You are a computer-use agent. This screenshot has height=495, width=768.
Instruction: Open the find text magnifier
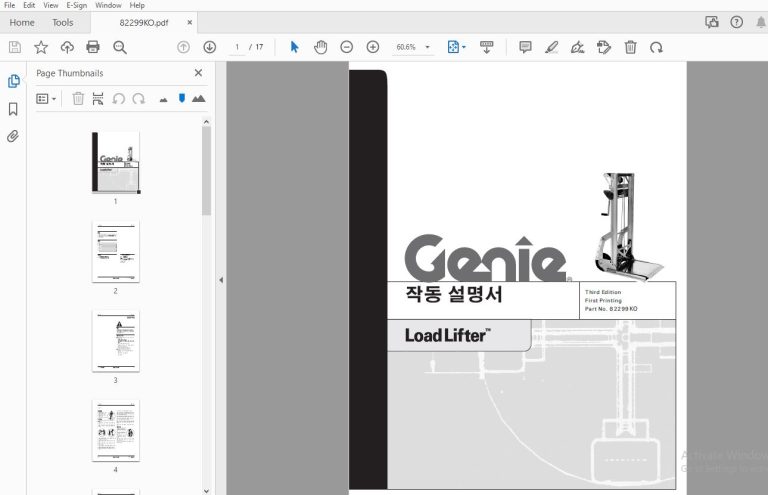point(120,47)
